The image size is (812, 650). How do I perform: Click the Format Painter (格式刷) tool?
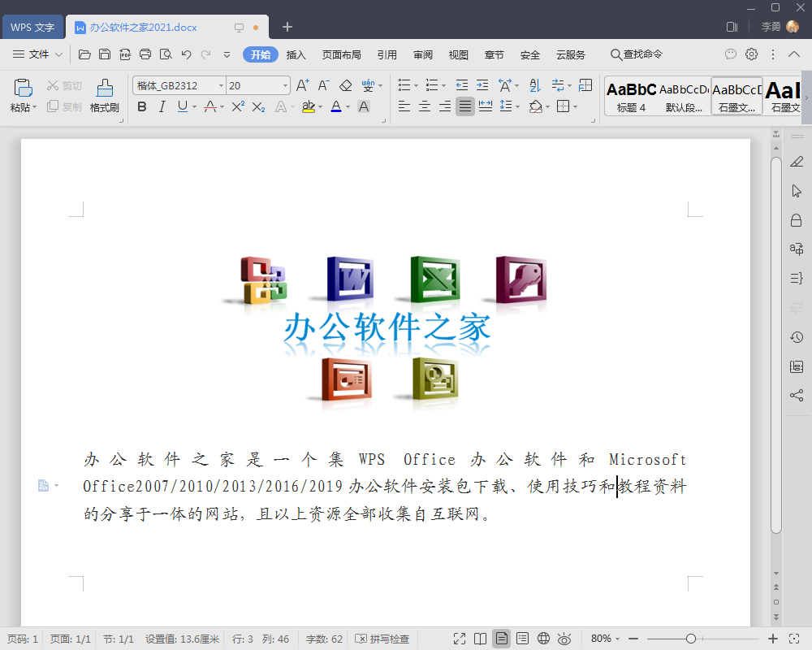pos(105,96)
